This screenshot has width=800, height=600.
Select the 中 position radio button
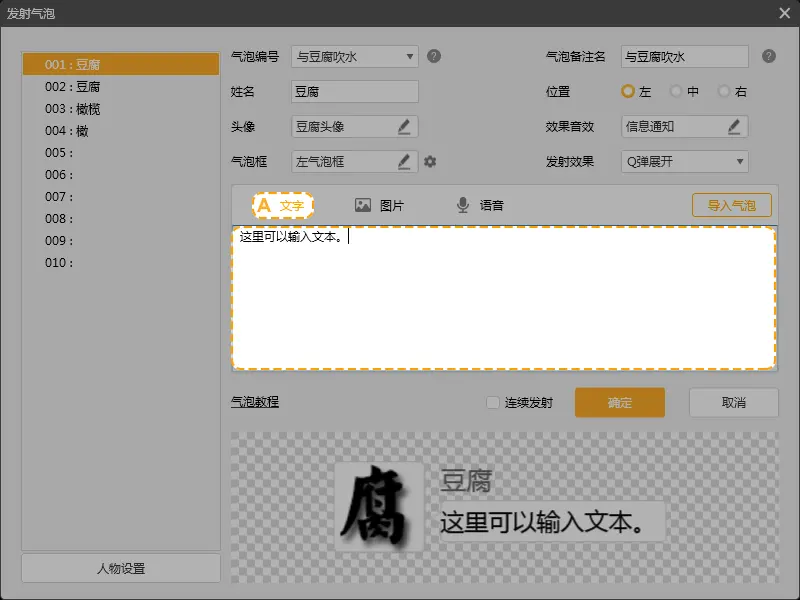click(676, 91)
